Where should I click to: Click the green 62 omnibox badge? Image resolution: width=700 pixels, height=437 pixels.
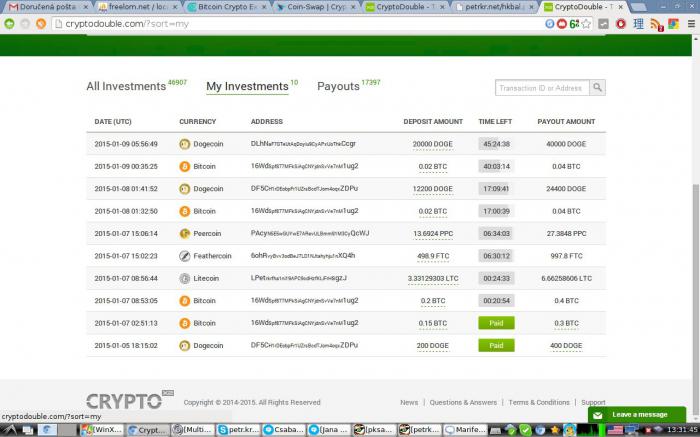(574, 24)
